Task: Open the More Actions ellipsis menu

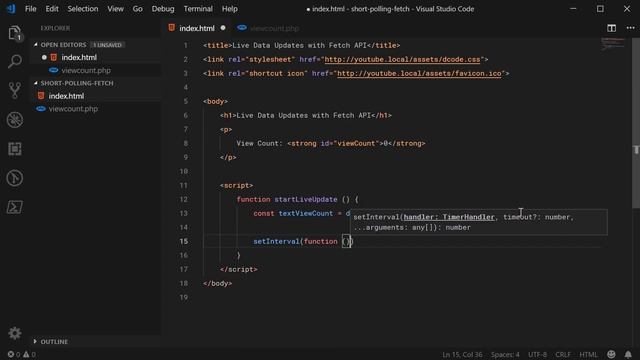Action: point(630,28)
